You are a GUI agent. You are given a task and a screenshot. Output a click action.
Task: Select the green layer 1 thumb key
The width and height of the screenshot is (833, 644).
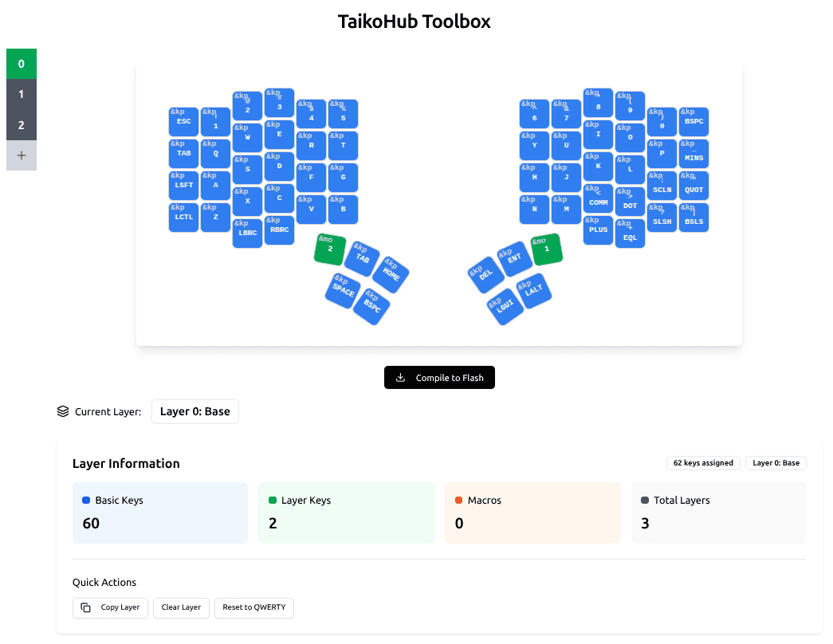547,249
